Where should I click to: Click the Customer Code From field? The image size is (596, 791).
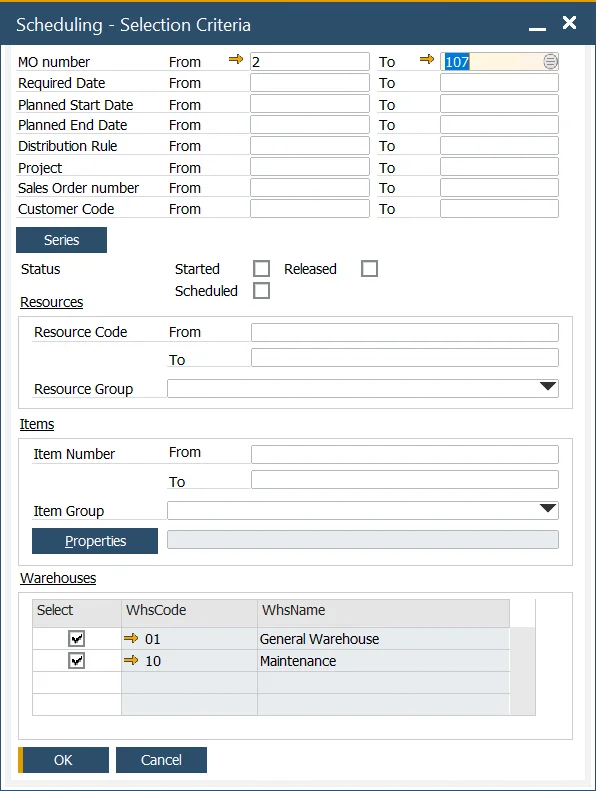pyautogui.click(x=310, y=208)
